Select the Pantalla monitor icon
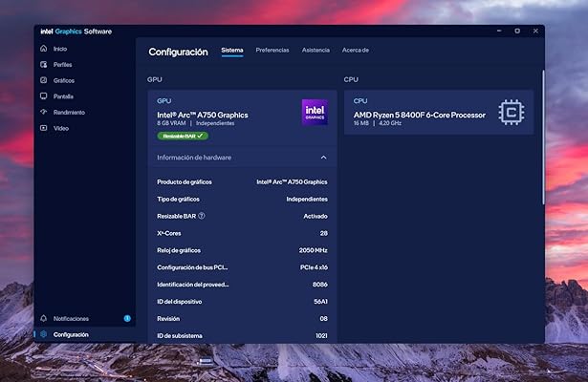 coord(43,96)
